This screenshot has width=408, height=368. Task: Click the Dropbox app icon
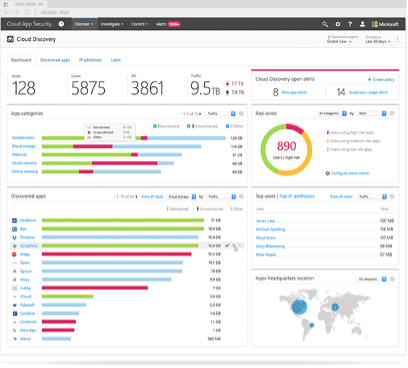click(14, 237)
